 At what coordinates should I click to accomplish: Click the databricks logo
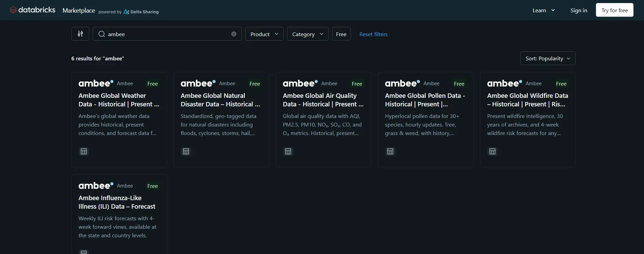point(32,10)
